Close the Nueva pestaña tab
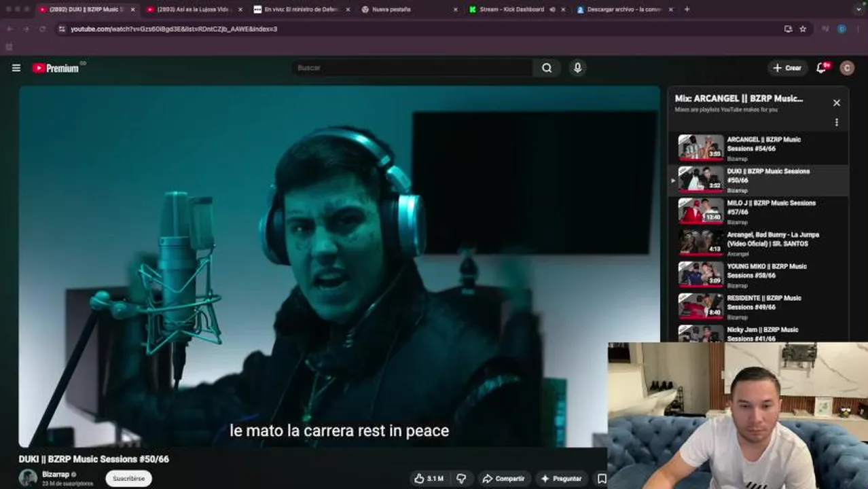The image size is (868, 489). (456, 10)
